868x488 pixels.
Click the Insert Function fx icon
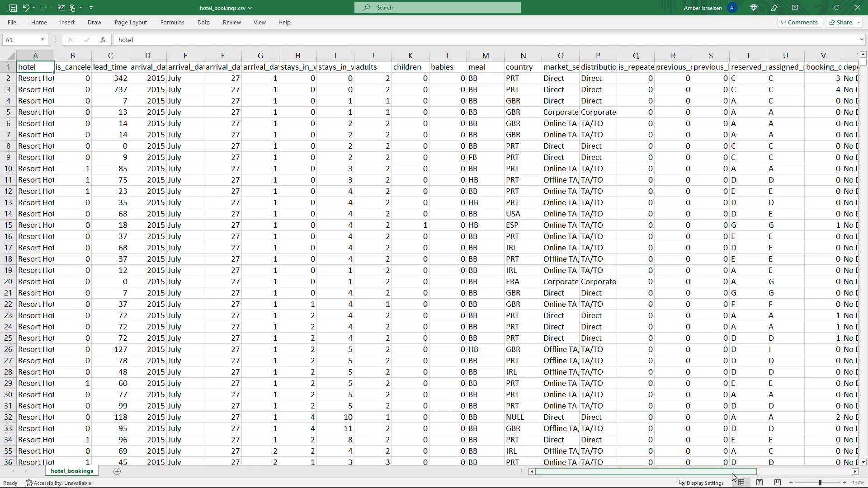103,40
